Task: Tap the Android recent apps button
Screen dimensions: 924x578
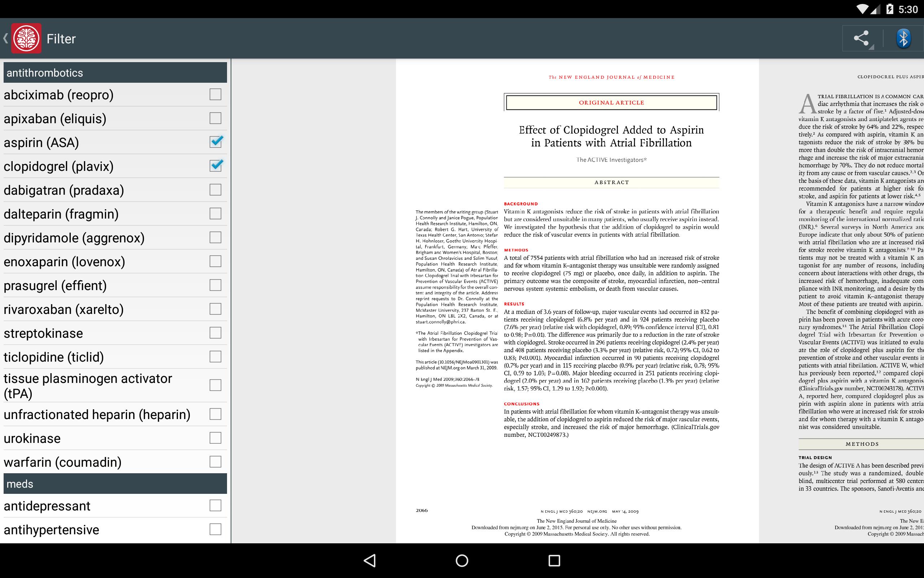Action: 554,560
